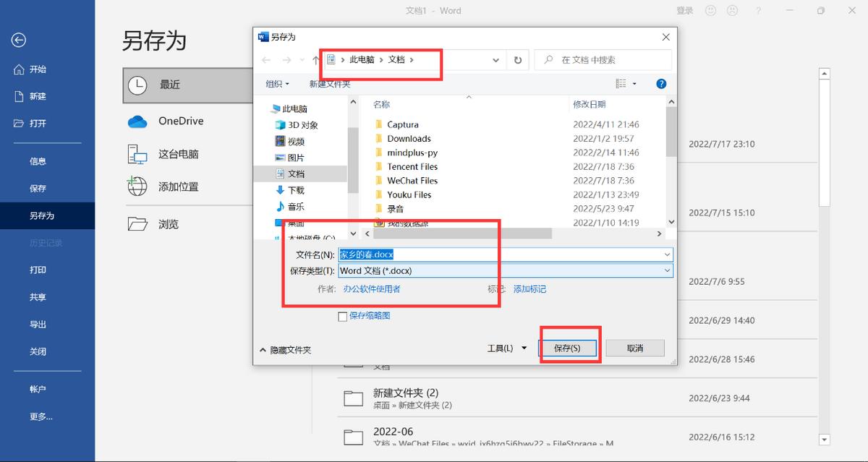Screen dimensions: 868x462
Task: Enable the 保存缩略图 checkbox
Action: (342, 316)
